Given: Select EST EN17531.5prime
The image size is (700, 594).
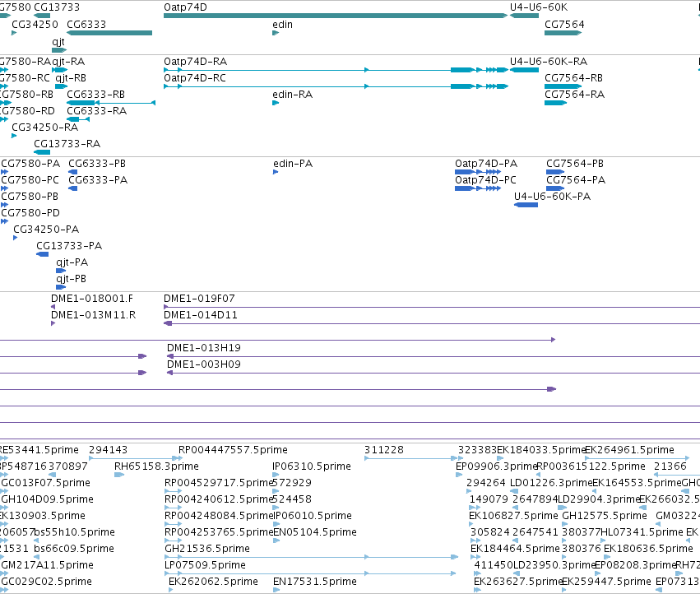Looking at the screenshot, I should (x=315, y=582).
